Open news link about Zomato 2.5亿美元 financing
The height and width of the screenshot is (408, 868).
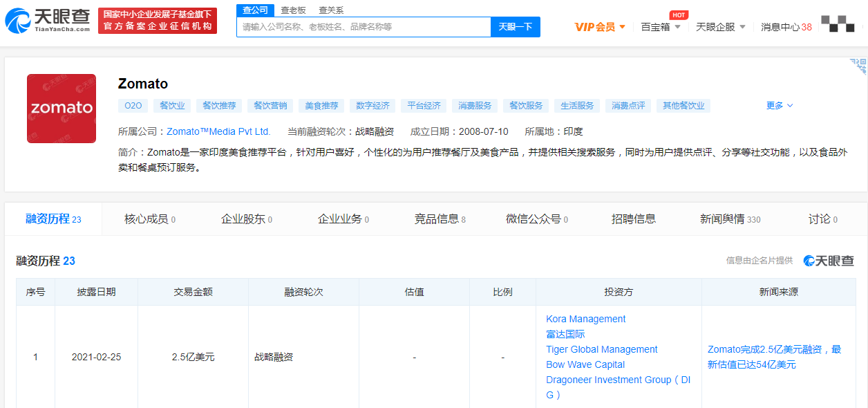pyautogui.click(x=775, y=357)
